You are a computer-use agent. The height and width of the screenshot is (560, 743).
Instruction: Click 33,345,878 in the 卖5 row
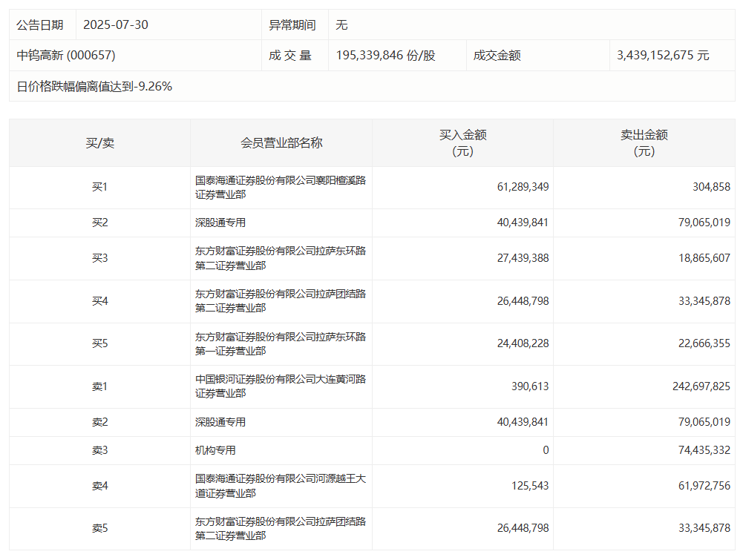(704, 529)
